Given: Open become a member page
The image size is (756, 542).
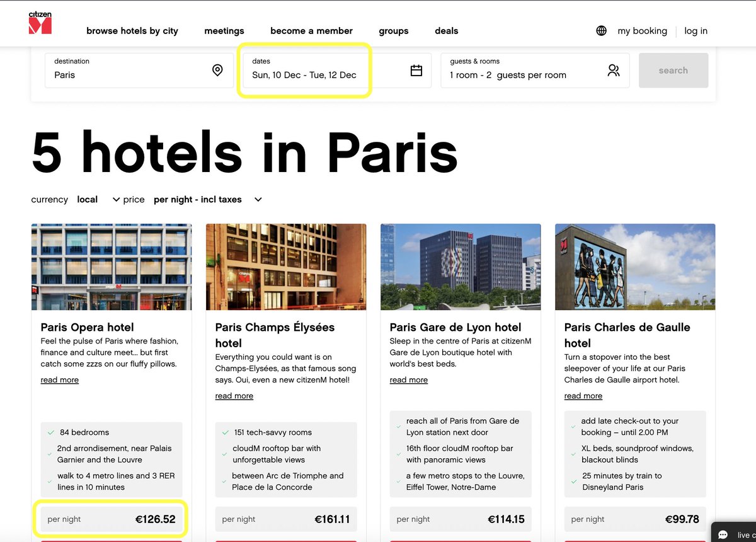Looking at the screenshot, I should tap(311, 31).
